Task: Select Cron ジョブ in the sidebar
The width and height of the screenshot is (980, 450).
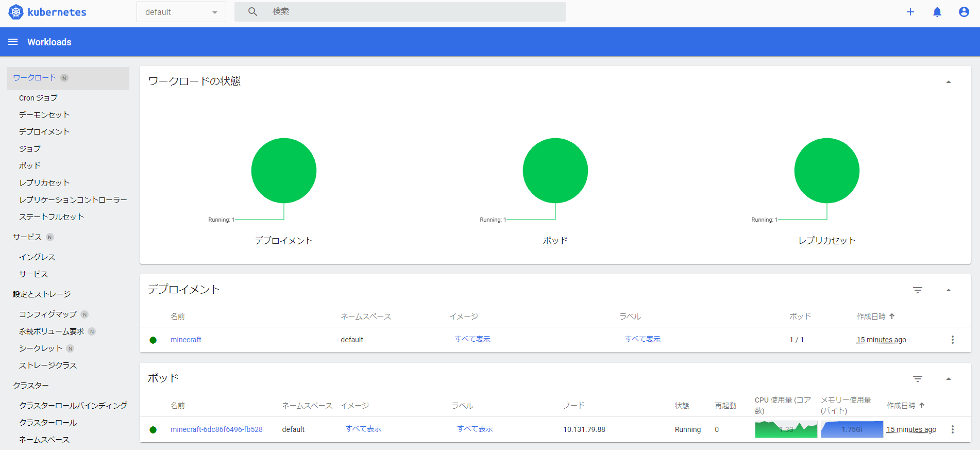Action: click(38, 98)
